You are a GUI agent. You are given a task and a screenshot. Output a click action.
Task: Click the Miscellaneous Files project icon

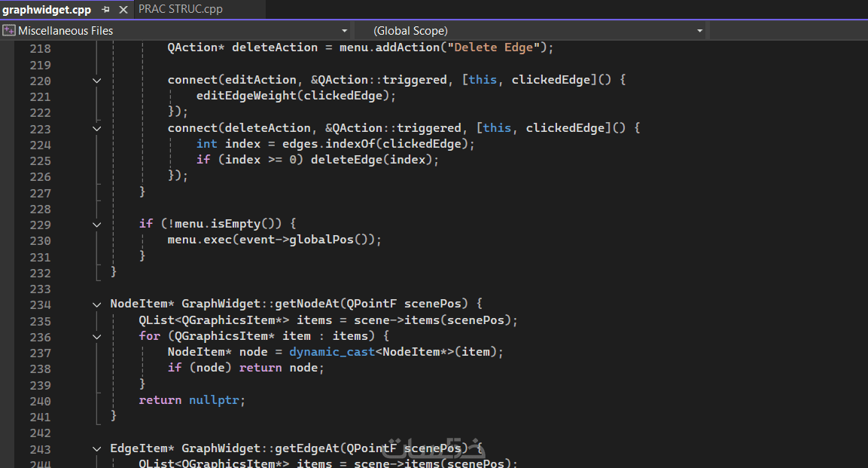(x=8, y=30)
